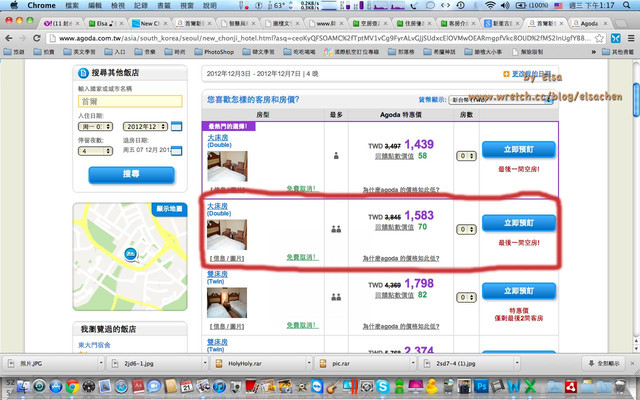This screenshot has height=400, width=640.
Task: Open the check-in date calendar icon
Action: (176, 126)
